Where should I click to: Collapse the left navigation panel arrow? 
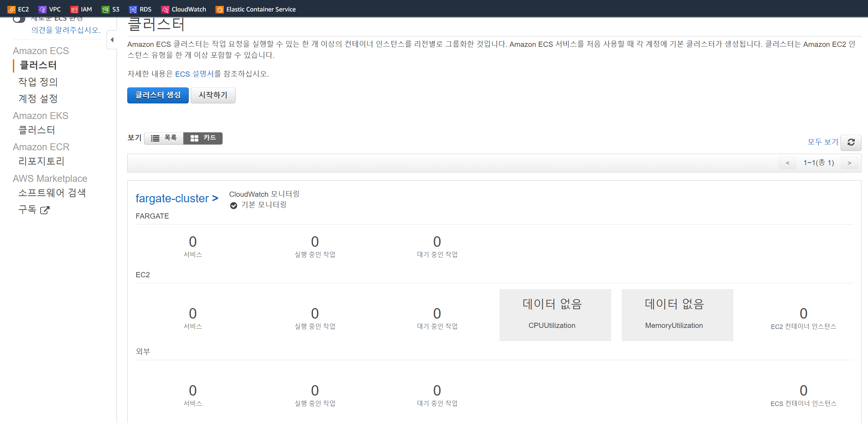[x=112, y=40]
